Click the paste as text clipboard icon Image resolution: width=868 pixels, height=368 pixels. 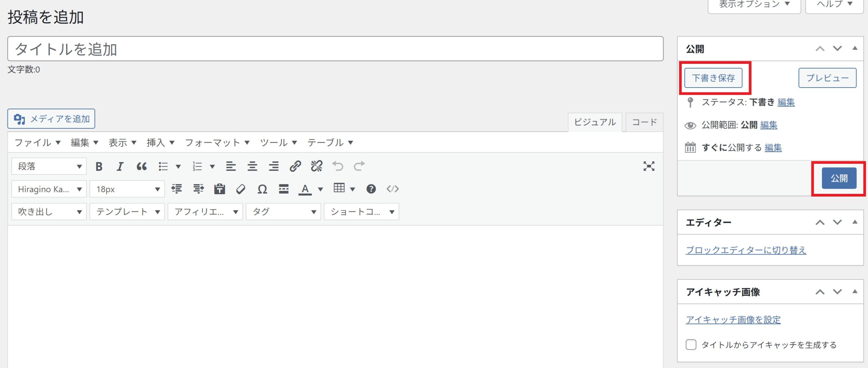click(x=219, y=189)
